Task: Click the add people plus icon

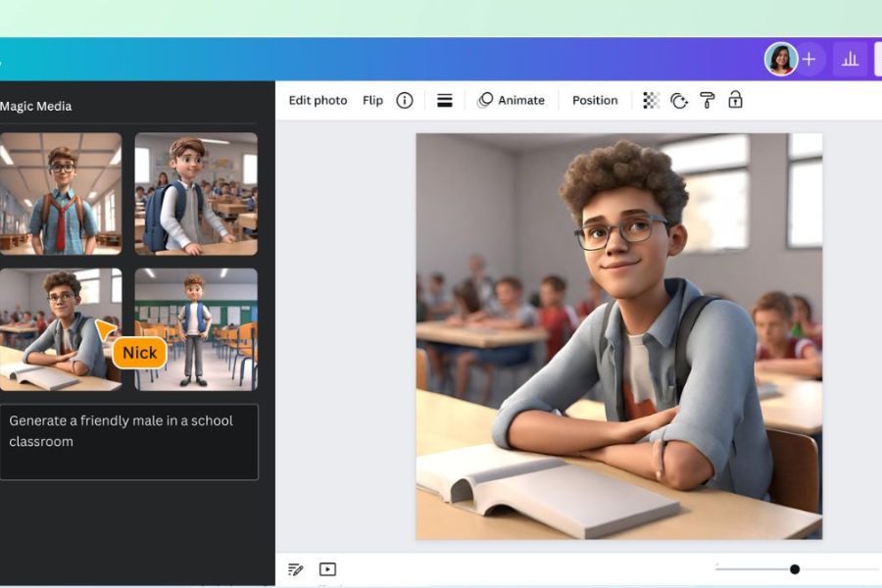Action: (809, 59)
